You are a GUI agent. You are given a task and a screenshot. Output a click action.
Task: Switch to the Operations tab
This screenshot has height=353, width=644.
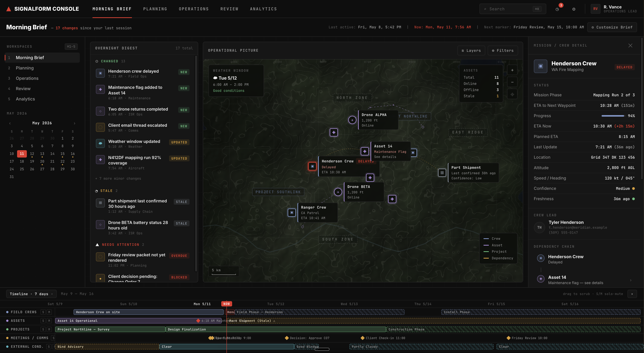194,9
